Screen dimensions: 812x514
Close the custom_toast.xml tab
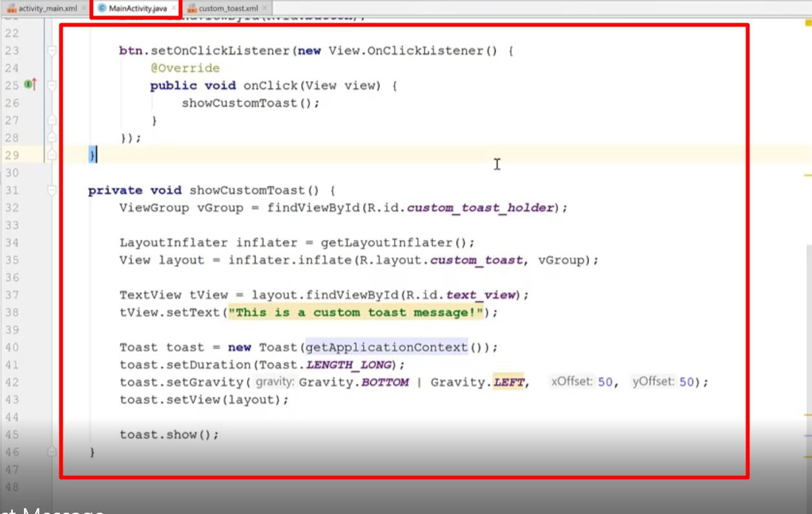[264, 8]
